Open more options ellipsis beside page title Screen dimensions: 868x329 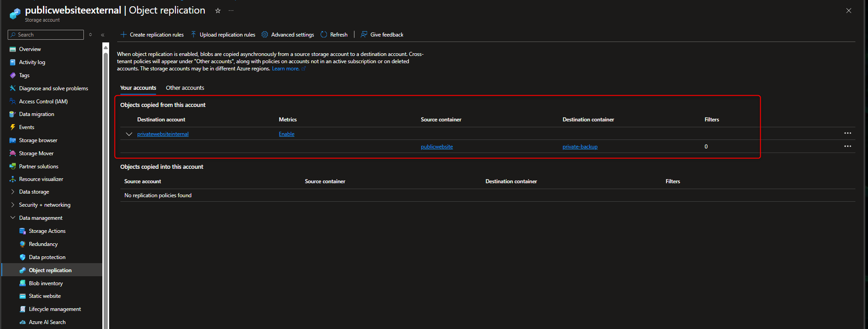[231, 10]
